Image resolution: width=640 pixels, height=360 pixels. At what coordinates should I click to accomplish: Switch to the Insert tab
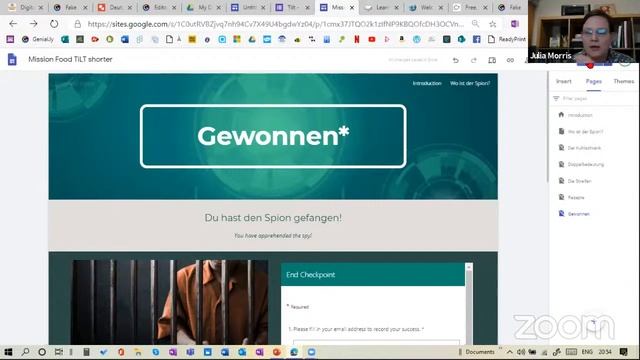[x=564, y=82]
